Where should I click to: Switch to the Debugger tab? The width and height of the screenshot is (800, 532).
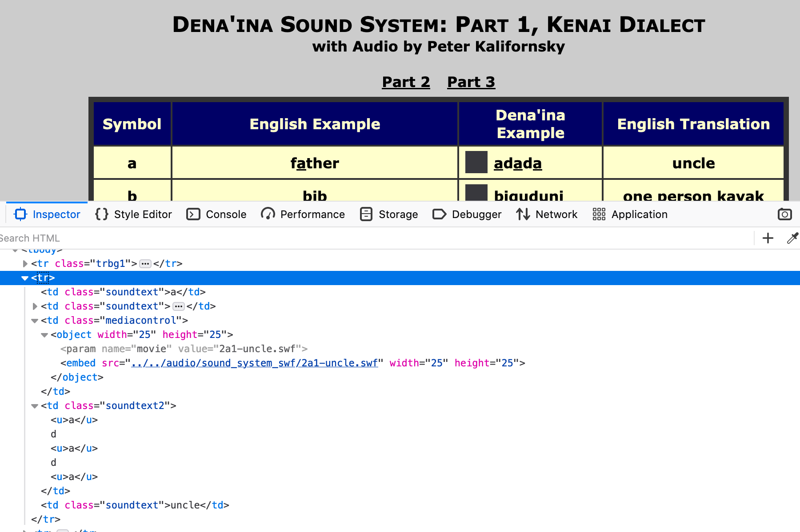pos(467,214)
